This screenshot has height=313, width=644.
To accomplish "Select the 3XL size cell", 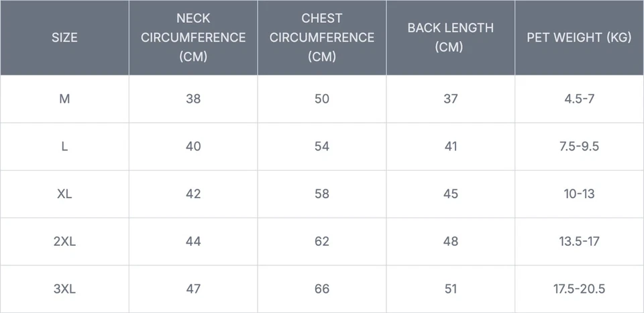I will pyautogui.click(x=64, y=289).
